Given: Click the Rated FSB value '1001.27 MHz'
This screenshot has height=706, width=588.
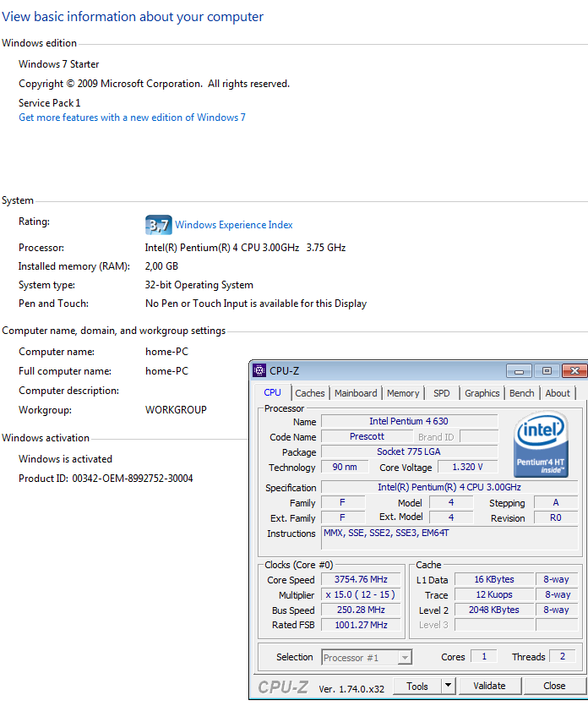Looking at the screenshot, I should tap(361, 625).
